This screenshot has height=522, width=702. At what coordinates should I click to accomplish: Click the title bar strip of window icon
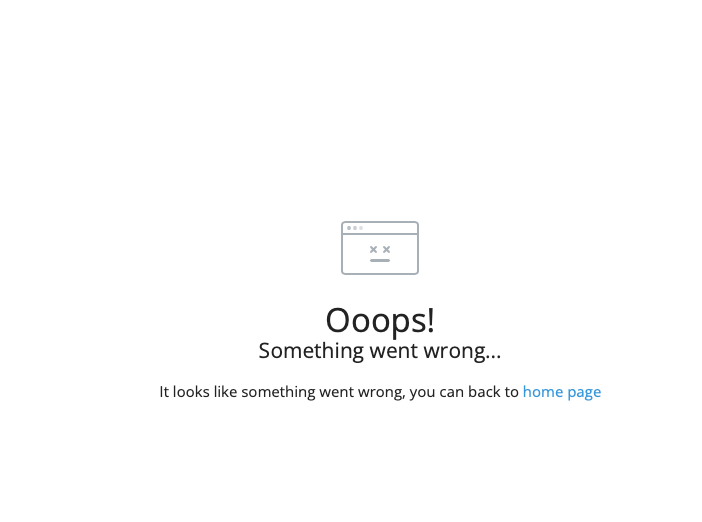[380, 228]
